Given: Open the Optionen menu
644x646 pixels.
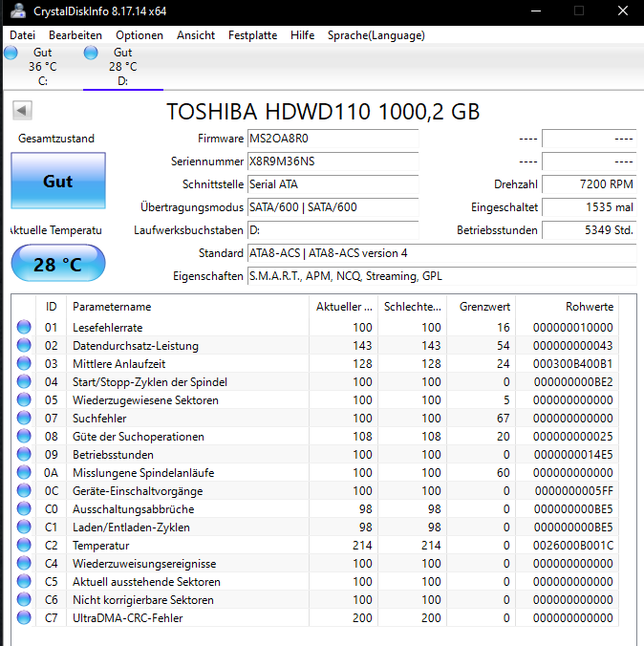Looking at the screenshot, I should pyautogui.click(x=140, y=35).
